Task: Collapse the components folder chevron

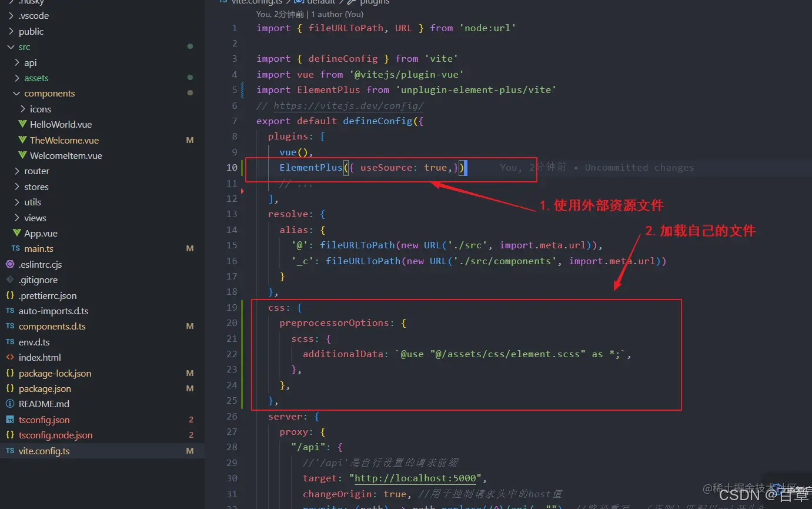Action: [x=16, y=94]
